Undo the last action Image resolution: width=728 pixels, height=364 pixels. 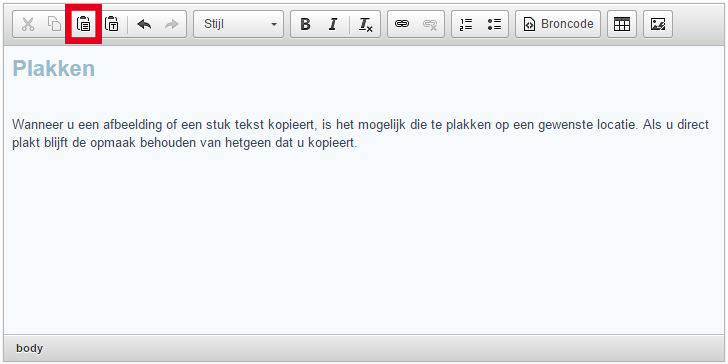tap(144, 24)
